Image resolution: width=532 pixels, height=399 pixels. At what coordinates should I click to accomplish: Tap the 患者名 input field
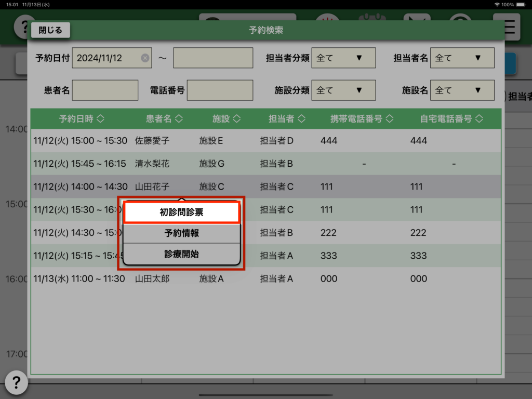[x=105, y=90]
